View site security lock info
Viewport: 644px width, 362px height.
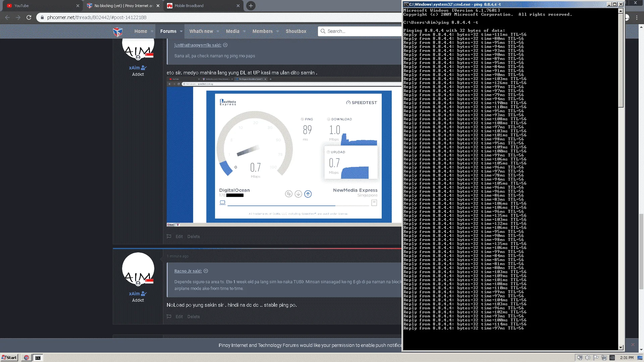(x=42, y=17)
